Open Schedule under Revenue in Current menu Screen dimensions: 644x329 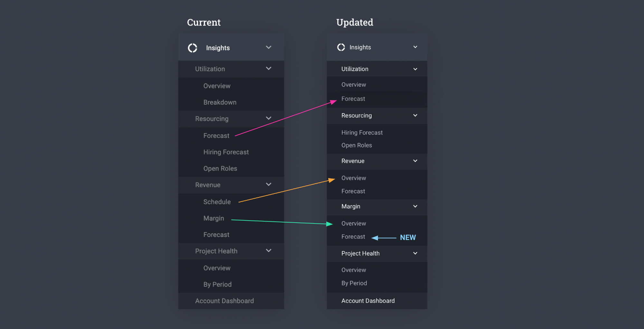coord(217,202)
